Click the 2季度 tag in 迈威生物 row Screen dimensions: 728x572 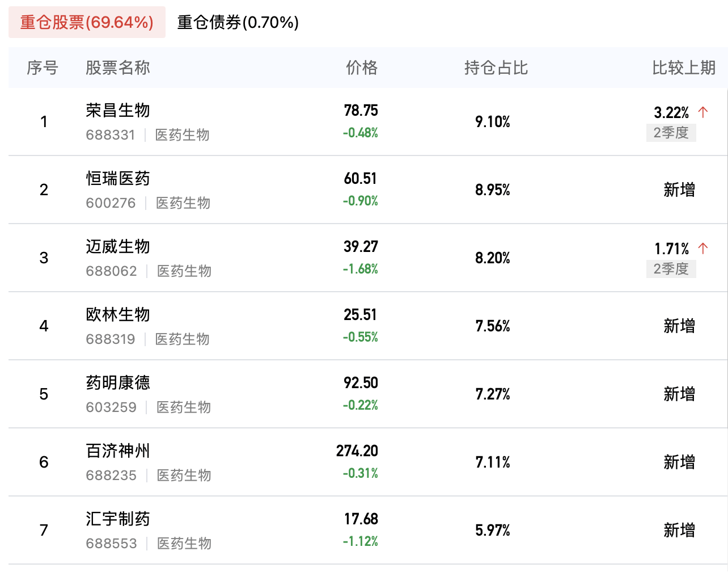(671, 269)
